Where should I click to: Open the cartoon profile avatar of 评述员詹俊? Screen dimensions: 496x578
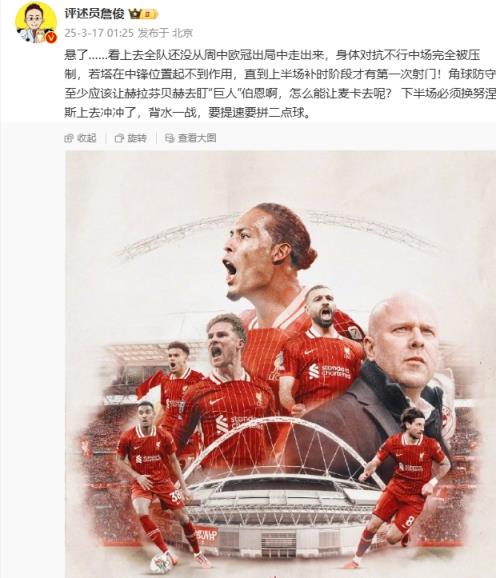(x=36, y=22)
